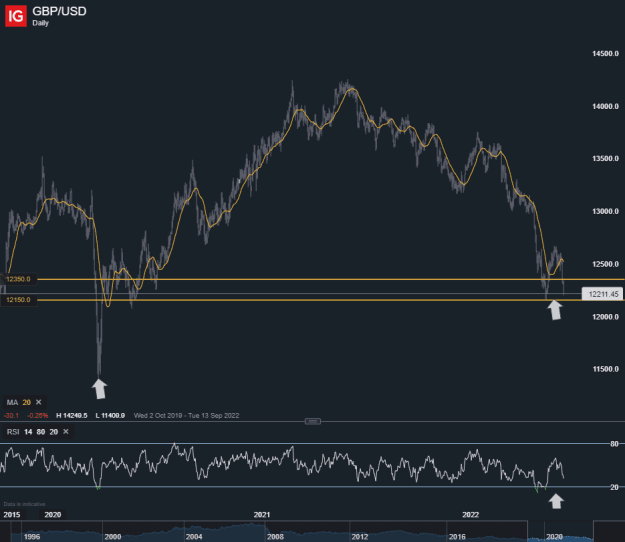Screen dimensions: 625x542
Task: Click the H 14249.5 high value
Action: pyautogui.click(x=72, y=415)
